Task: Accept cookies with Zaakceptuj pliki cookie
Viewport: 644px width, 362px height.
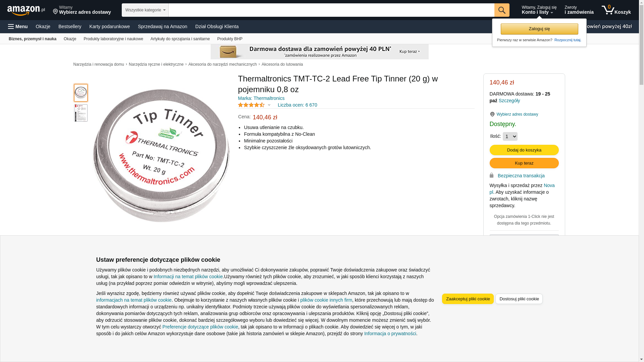Action: click(x=468, y=299)
